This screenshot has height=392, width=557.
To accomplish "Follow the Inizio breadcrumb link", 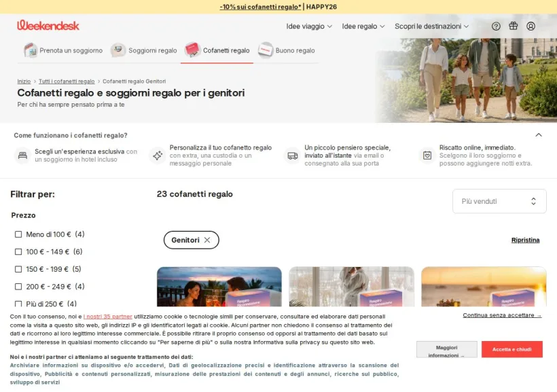I will tap(24, 82).
